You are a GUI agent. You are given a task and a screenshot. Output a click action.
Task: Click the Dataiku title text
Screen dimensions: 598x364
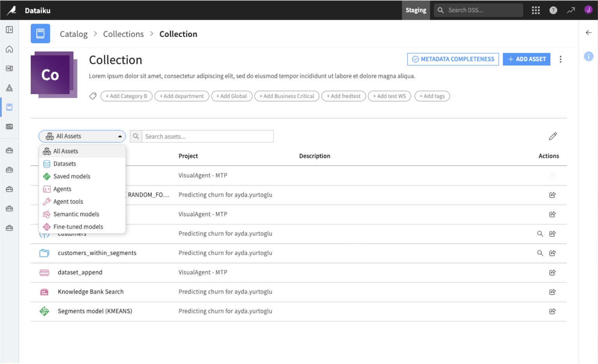38,10
